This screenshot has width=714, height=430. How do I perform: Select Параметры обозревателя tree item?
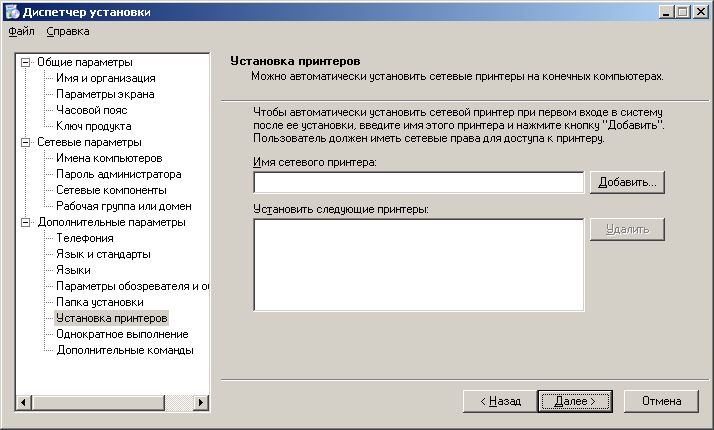[132, 286]
